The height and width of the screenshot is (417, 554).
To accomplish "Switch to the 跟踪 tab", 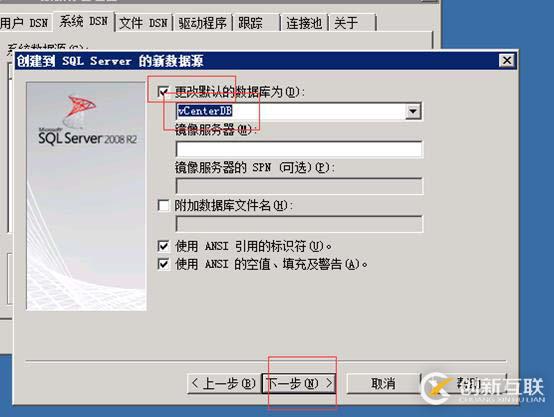I will tap(257, 23).
